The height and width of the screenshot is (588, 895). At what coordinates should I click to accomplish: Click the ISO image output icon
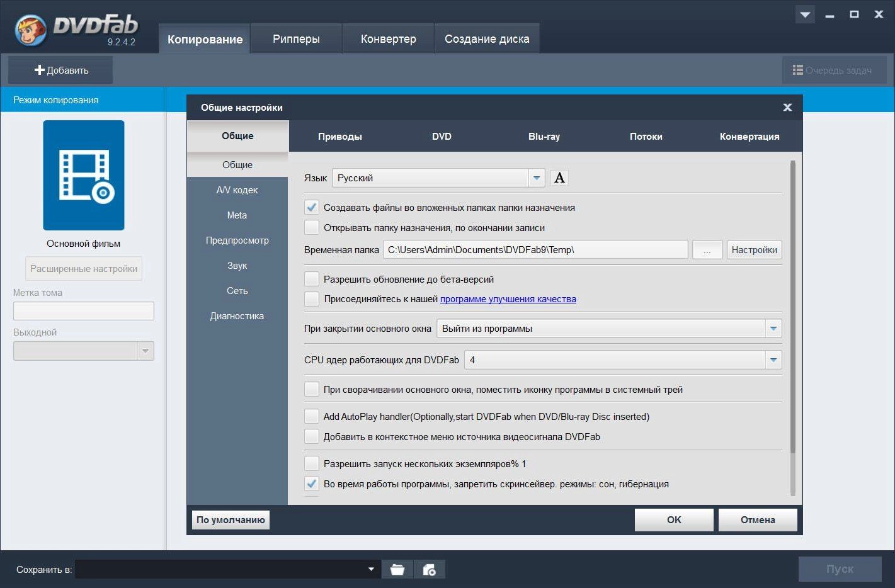point(430,569)
